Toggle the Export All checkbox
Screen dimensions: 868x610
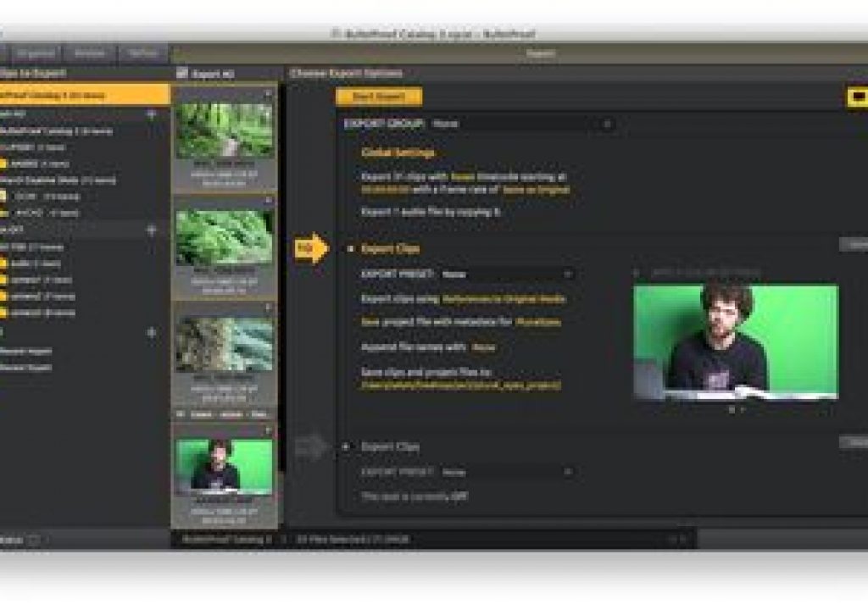pos(182,73)
